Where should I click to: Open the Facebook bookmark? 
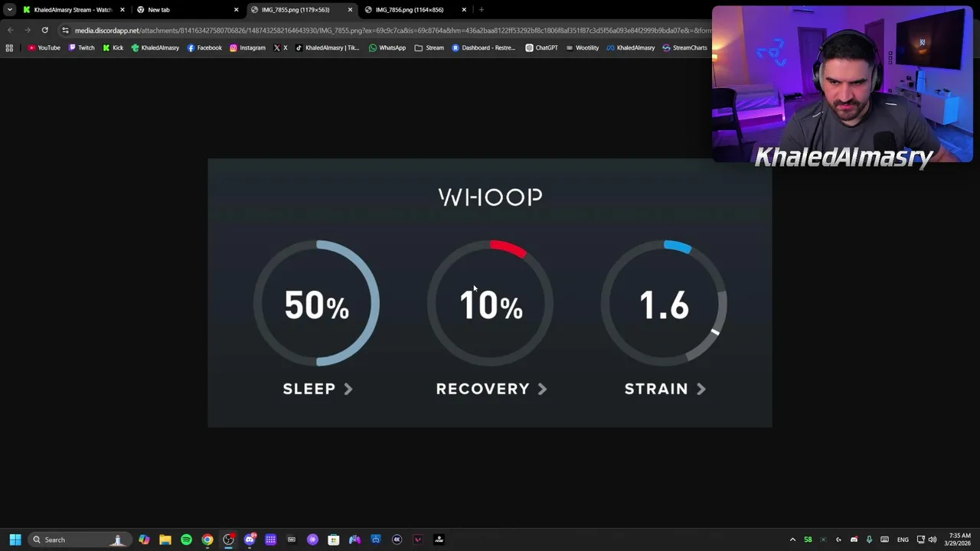coord(204,47)
